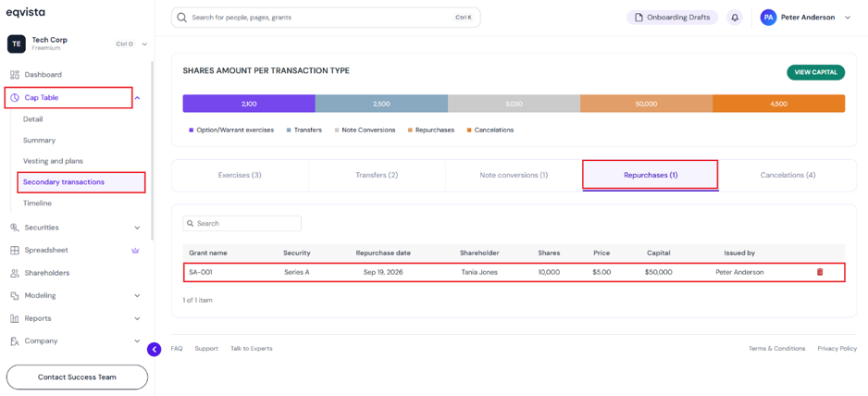Delete the SA-001 repurchase with trash icon
868x396 pixels.
[820, 272]
